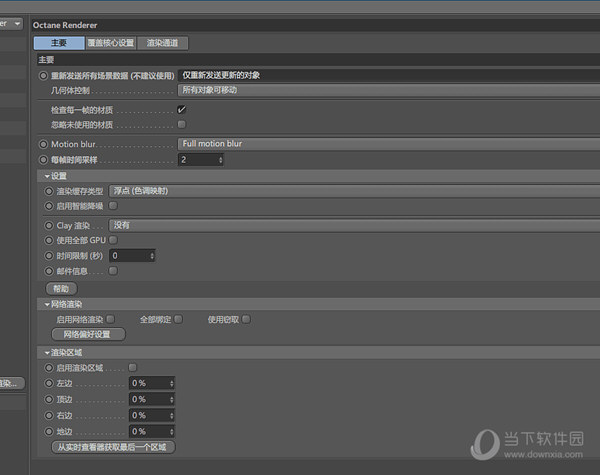
Task: Switch to the 覆盖核心设置 tab
Action: coord(111,43)
